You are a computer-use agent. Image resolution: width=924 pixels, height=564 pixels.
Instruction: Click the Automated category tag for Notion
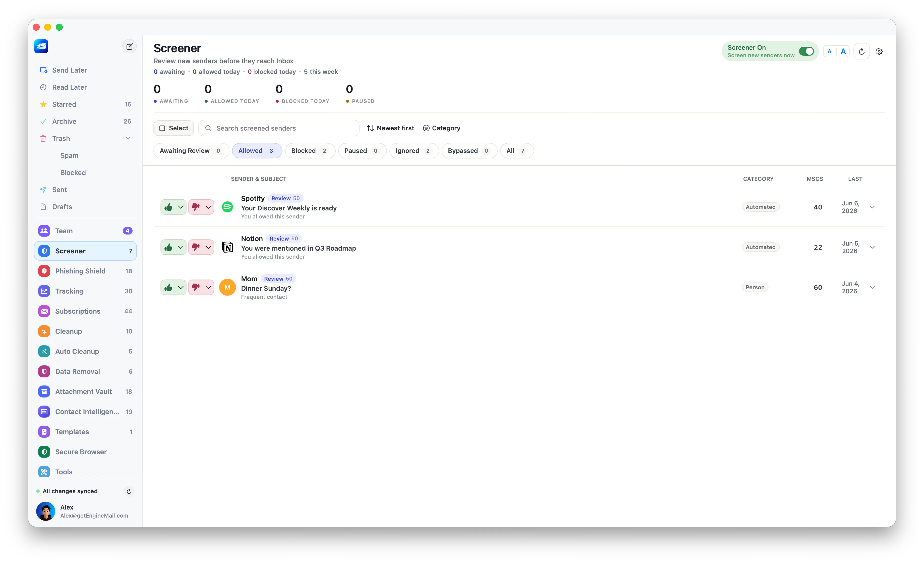point(761,247)
